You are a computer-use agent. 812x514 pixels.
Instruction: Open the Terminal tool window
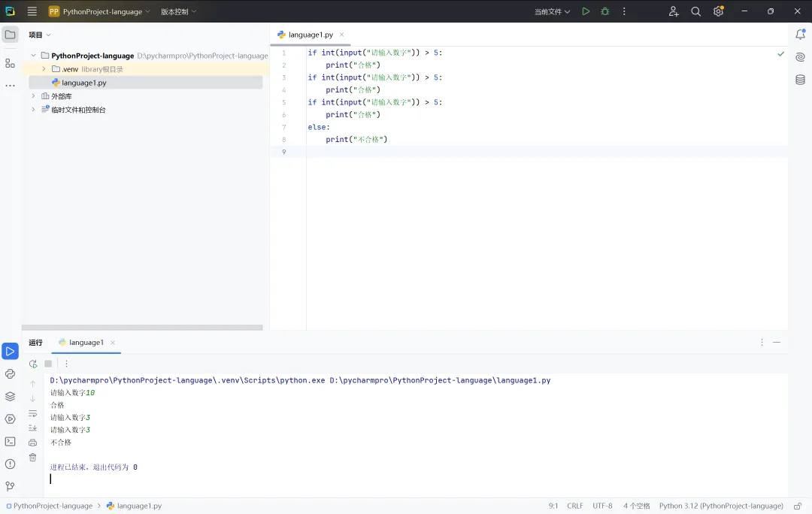click(11, 442)
